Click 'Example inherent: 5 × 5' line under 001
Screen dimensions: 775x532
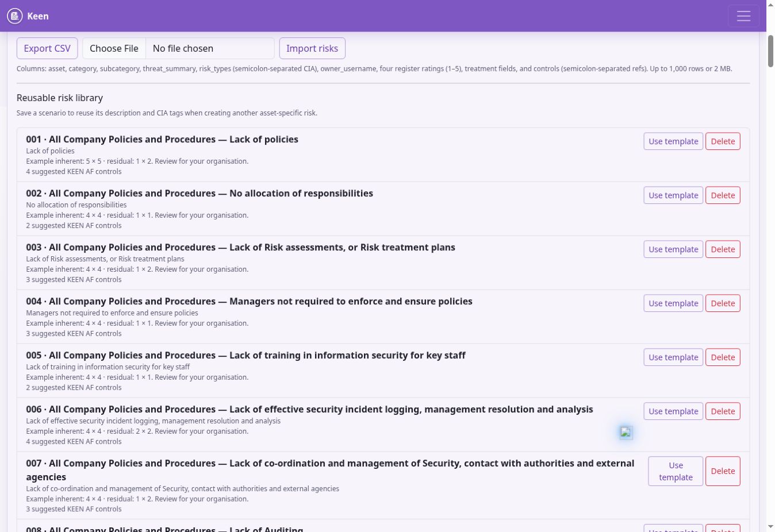coord(137,161)
